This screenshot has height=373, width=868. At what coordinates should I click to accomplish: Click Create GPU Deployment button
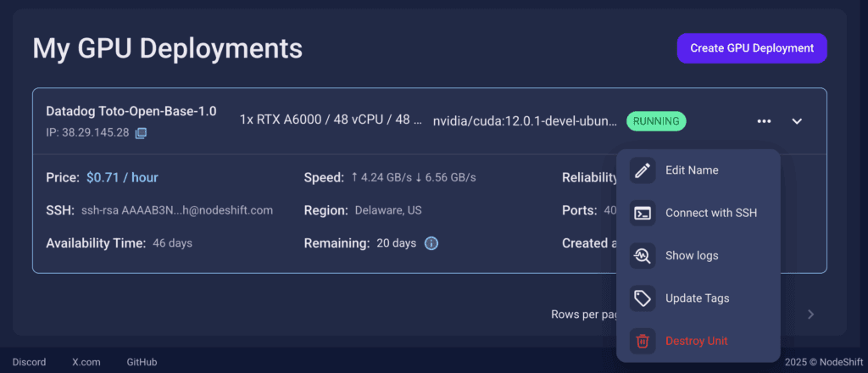751,48
